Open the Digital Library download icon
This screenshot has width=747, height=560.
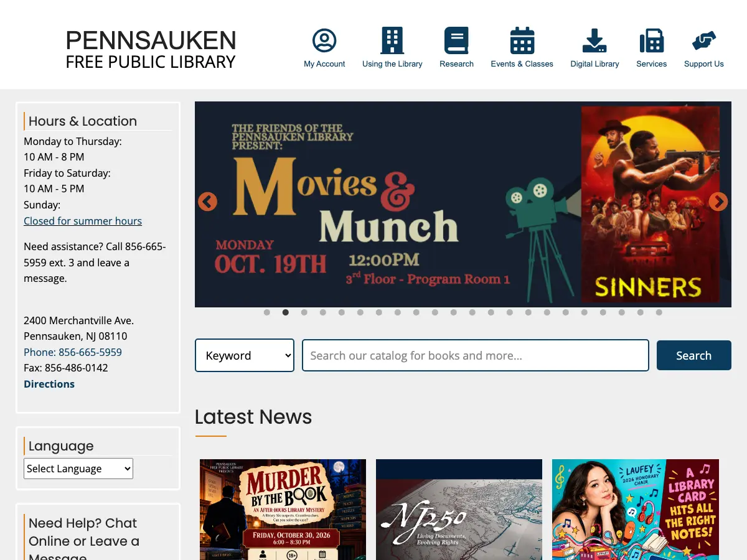594,40
